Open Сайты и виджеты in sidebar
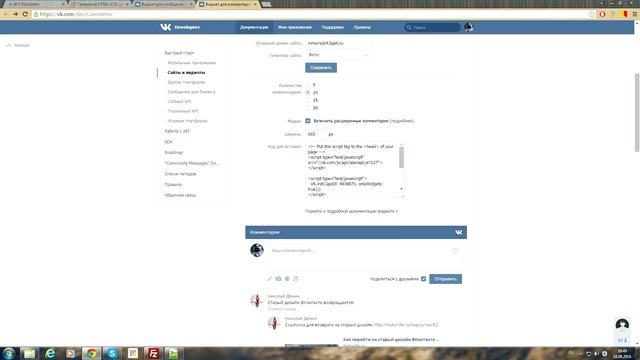This screenshot has width=640, height=360. tap(186, 72)
